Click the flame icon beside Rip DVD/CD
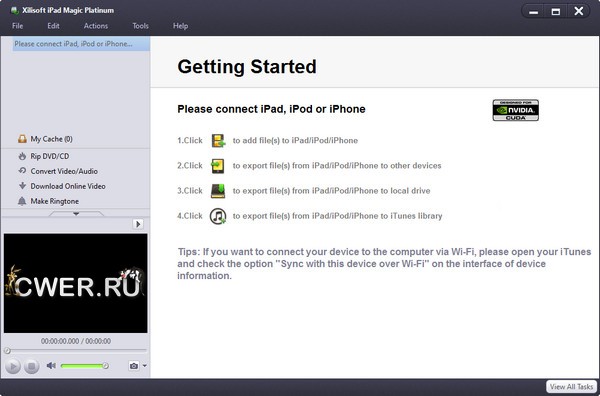 [x=22, y=156]
